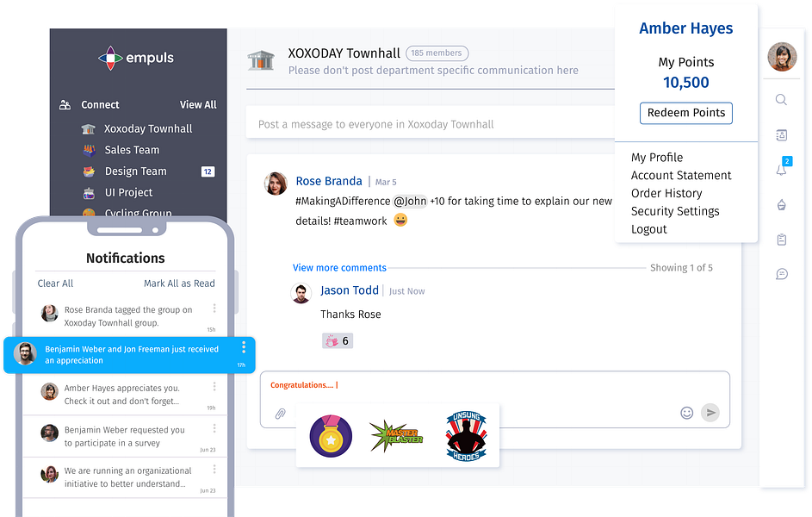Select the Master Blaster badge sticker

(x=397, y=436)
